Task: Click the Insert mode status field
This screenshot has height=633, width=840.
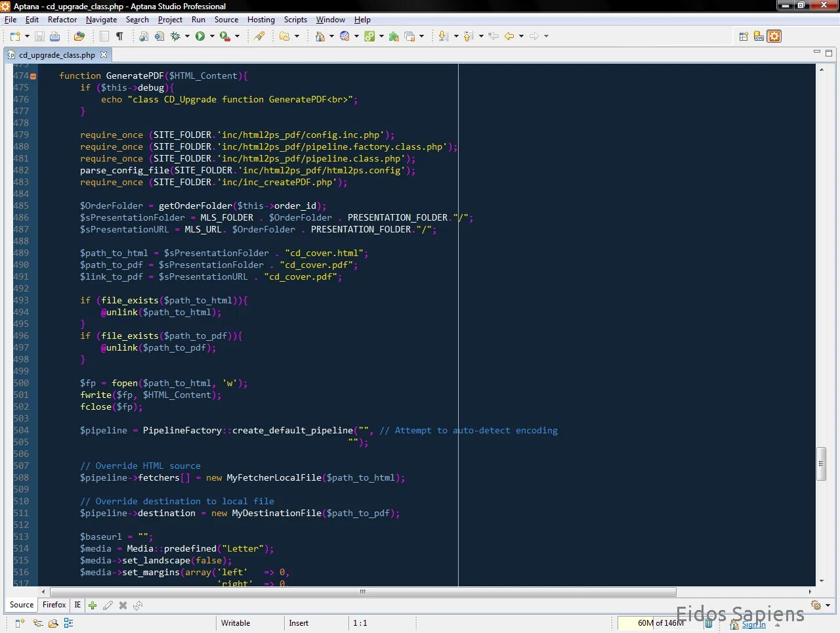Action: coord(299,623)
